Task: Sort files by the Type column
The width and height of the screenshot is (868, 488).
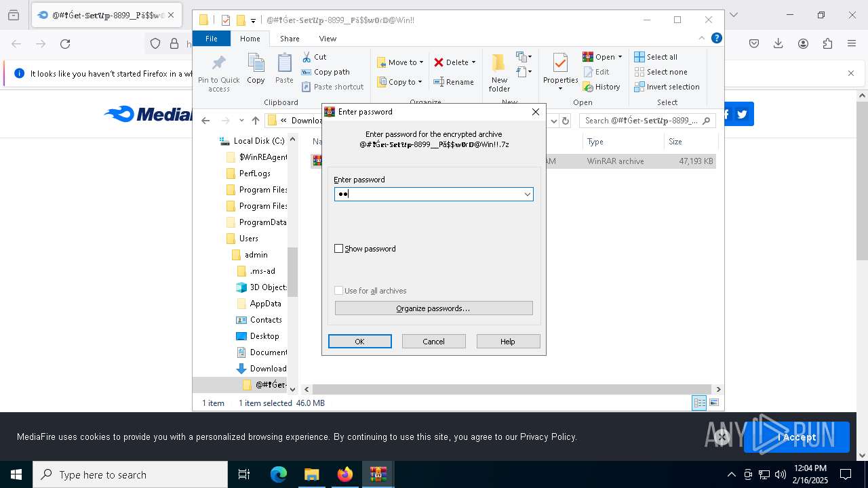Action: [623, 142]
